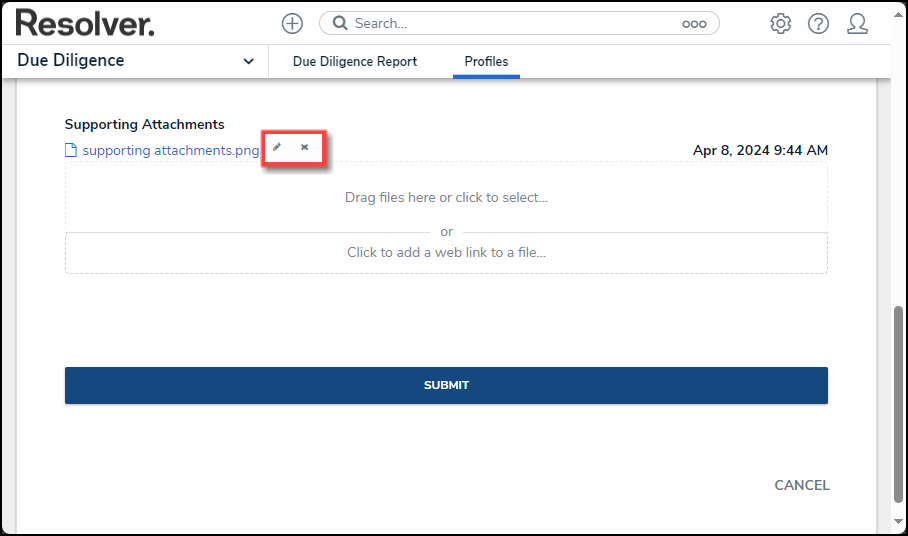This screenshot has width=908, height=536.
Task: Click the three-circles icon in search bar
Action: [x=694, y=24]
